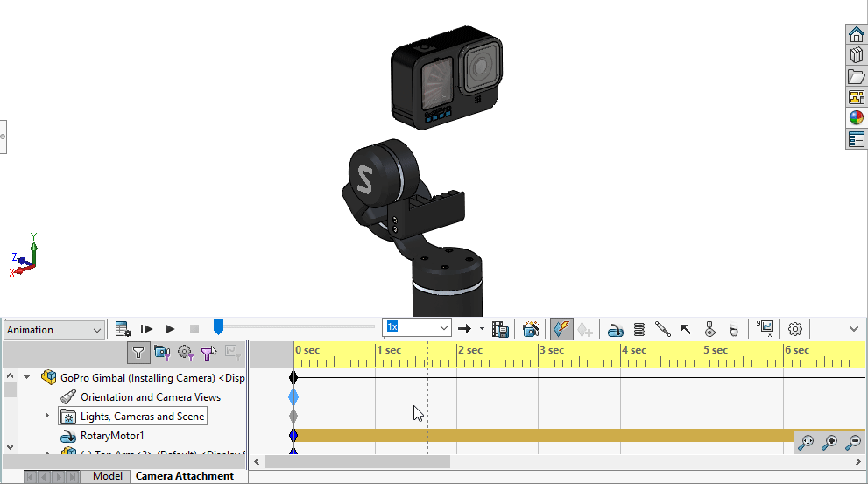
Task: Toggle the timeline tree filter button
Action: coord(138,352)
